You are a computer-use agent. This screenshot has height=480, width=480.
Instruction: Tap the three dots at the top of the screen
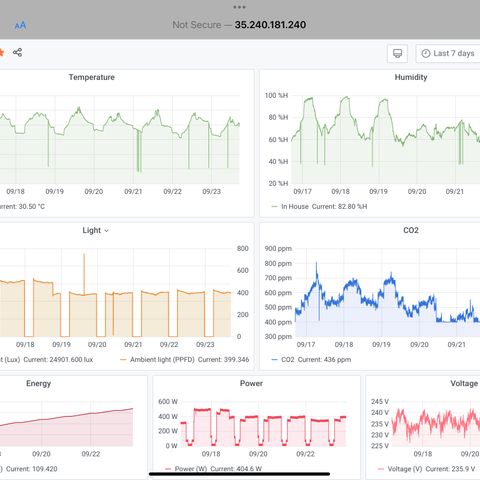click(239, 7)
